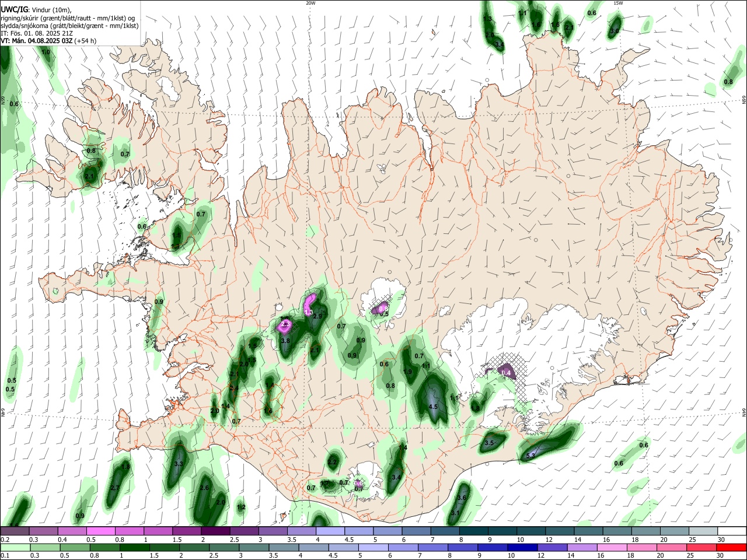Click the 'IT: Fös. 01. 08. 2025 21Z' initialization time
The image size is (747, 560).
click(36, 33)
